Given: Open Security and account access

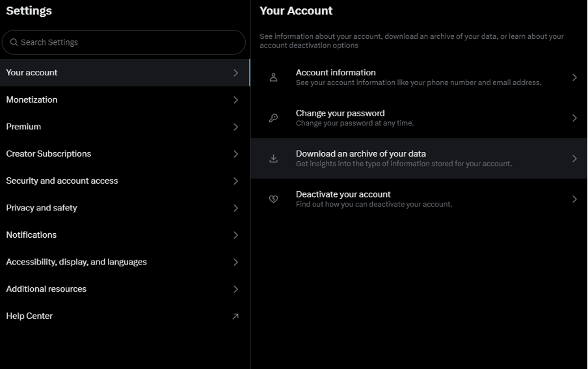Looking at the screenshot, I should pyautogui.click(x=62, y=181).
